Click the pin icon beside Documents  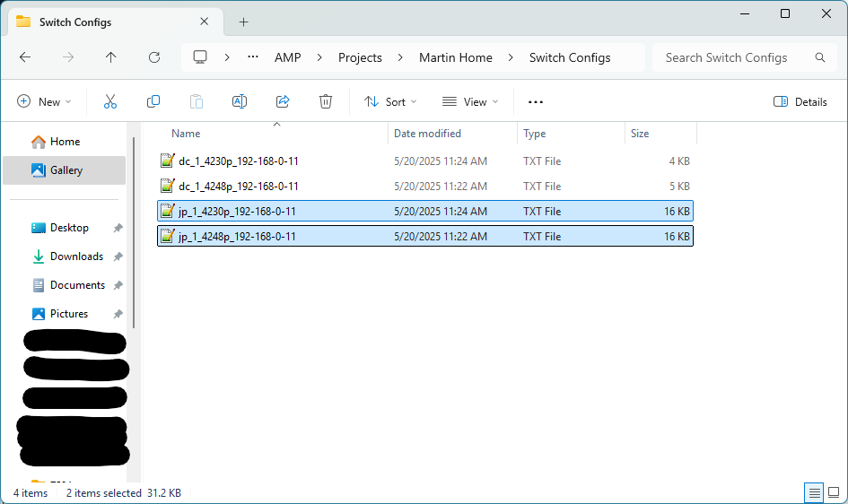(118, 285)
